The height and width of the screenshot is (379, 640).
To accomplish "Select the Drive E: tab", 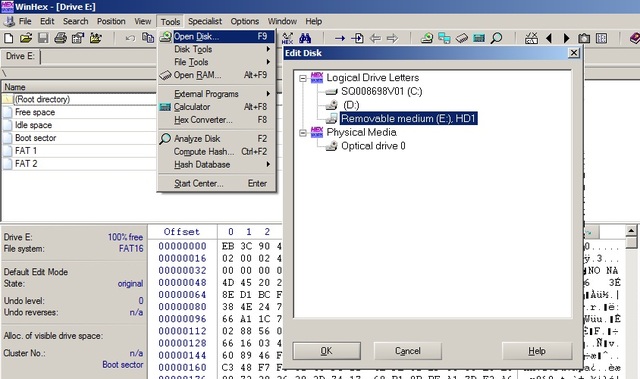I will [20, 56].
